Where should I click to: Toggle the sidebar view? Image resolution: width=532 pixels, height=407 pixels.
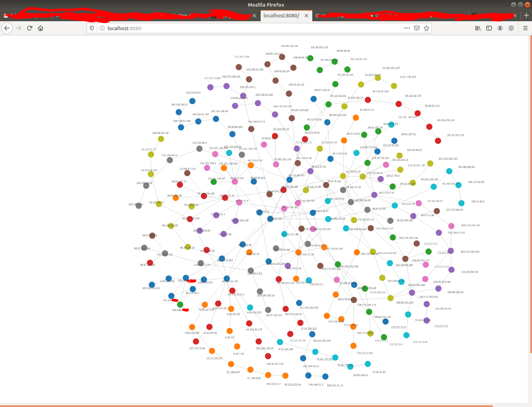[489, 28]
